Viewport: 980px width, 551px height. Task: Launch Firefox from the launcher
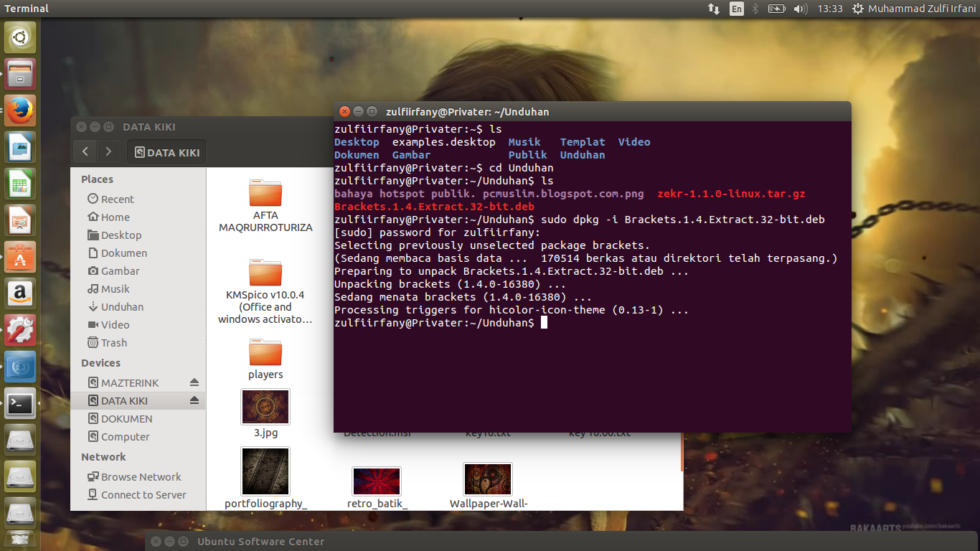coord(20,110)
